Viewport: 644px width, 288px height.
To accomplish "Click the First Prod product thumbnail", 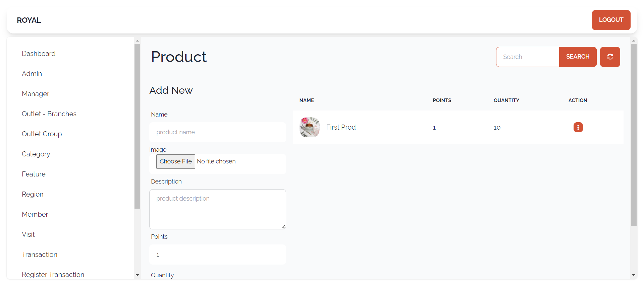I will [x=309, y=127].
